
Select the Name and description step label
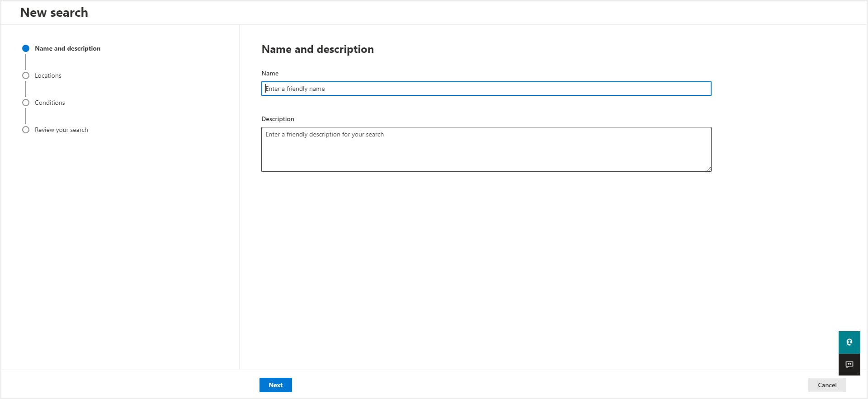pos(67,48)
